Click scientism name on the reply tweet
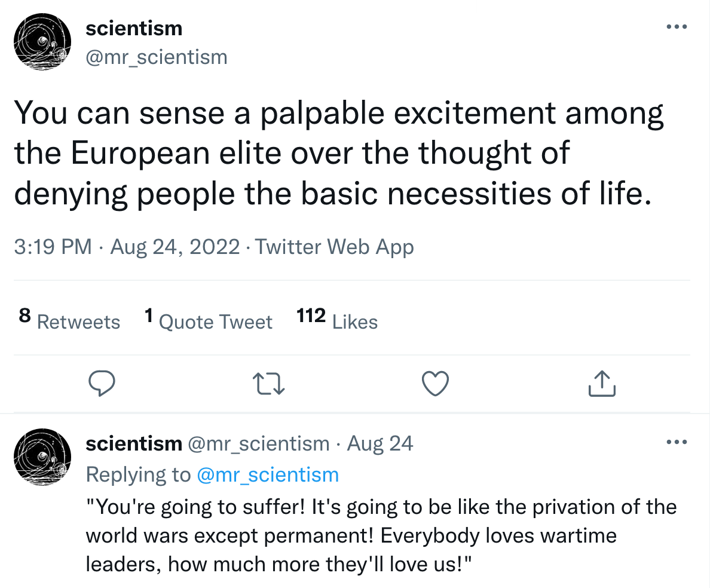 coord(134,443)
